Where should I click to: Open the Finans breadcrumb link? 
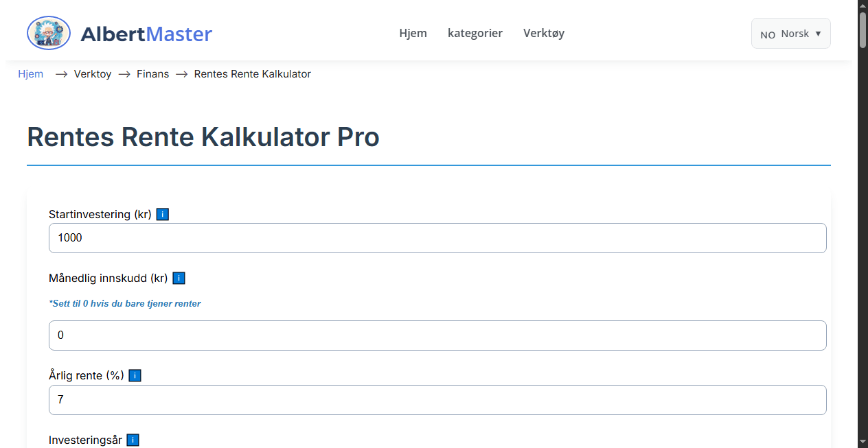(x=152, y=73)
